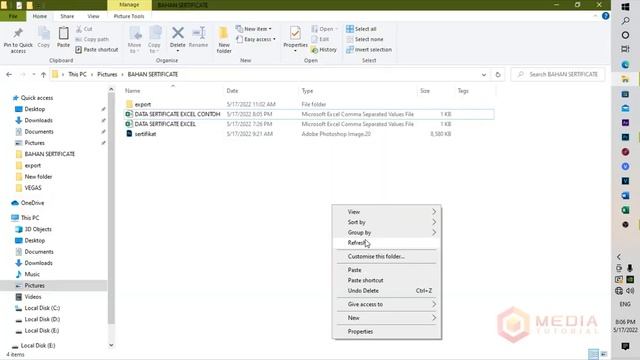Switch to details view icon
The image size is (640, 360).
point(593,354)
